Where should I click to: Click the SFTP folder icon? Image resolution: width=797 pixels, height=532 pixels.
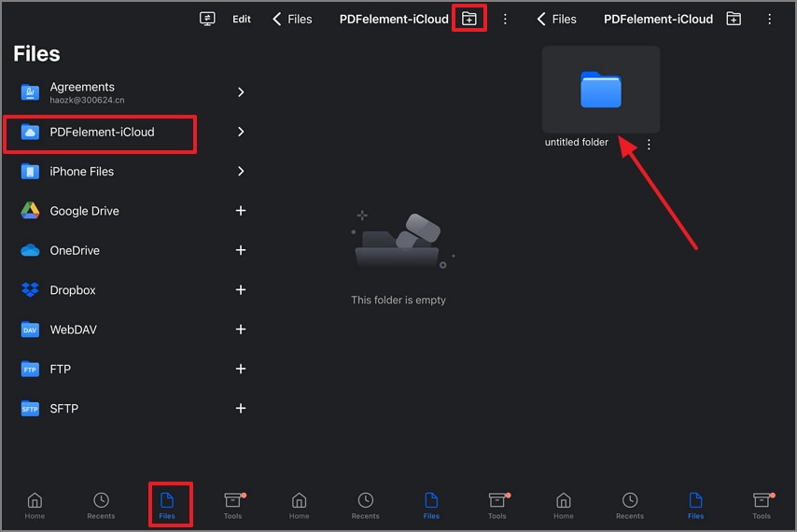30,409
